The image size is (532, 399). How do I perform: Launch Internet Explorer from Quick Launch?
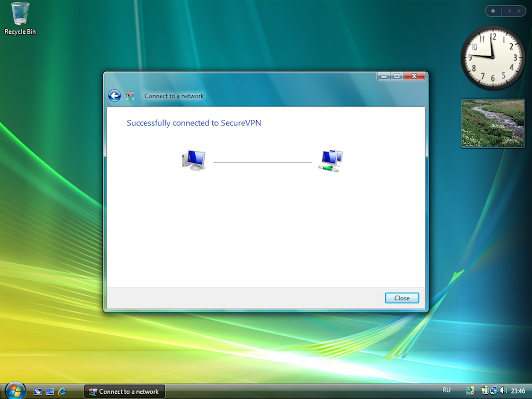click(x=62, y=391)
